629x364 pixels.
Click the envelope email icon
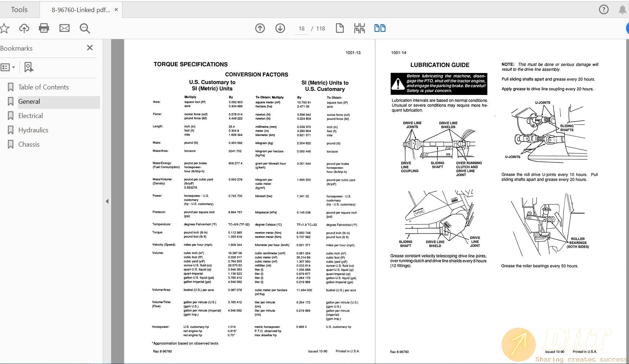pos(65,28)
